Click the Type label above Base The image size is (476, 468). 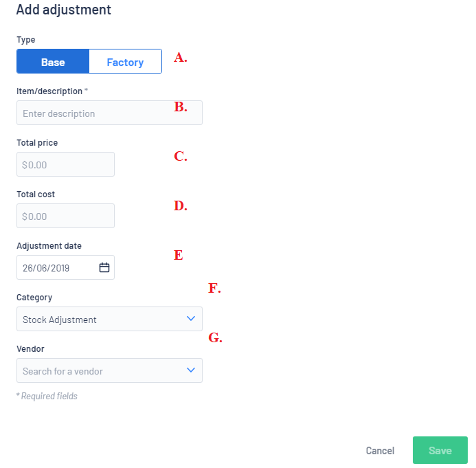click(x=26, y=40)
